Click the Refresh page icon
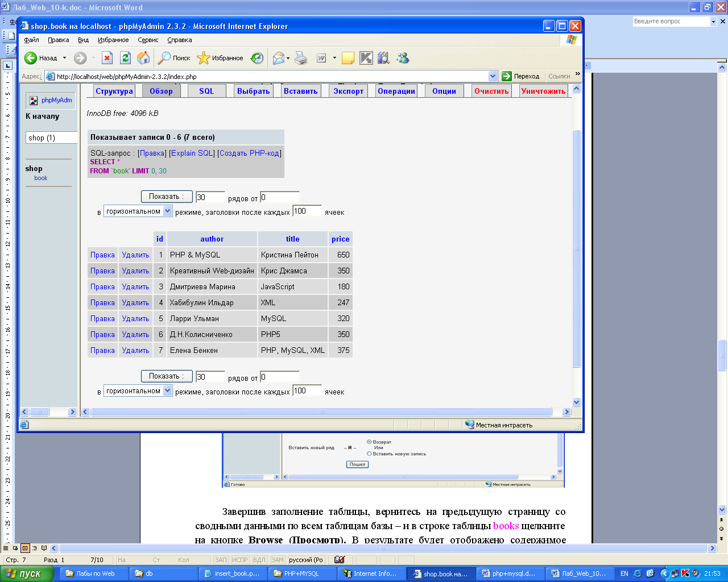The width and height of the screenshot is (728, 582). click(125, 58)
